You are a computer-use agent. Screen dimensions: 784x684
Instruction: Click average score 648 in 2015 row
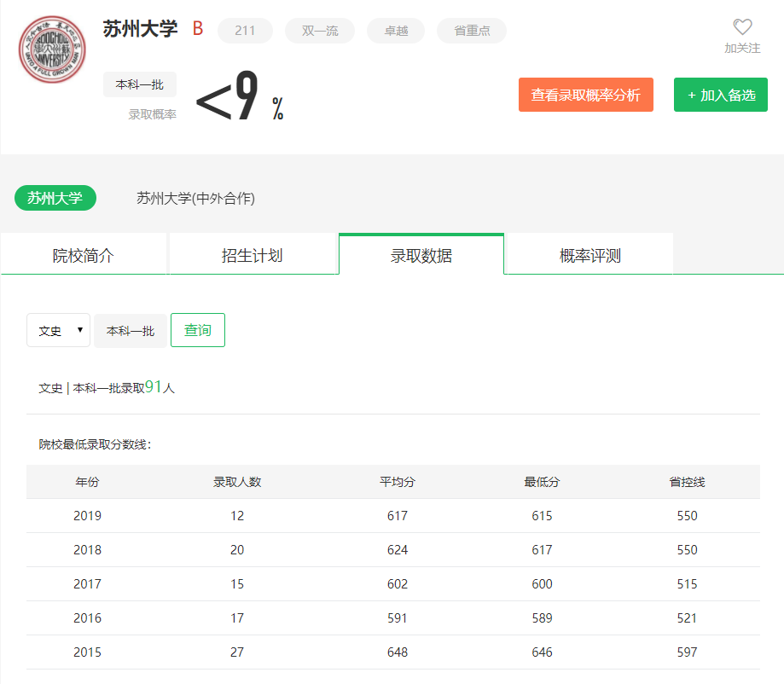coord(398,652)
